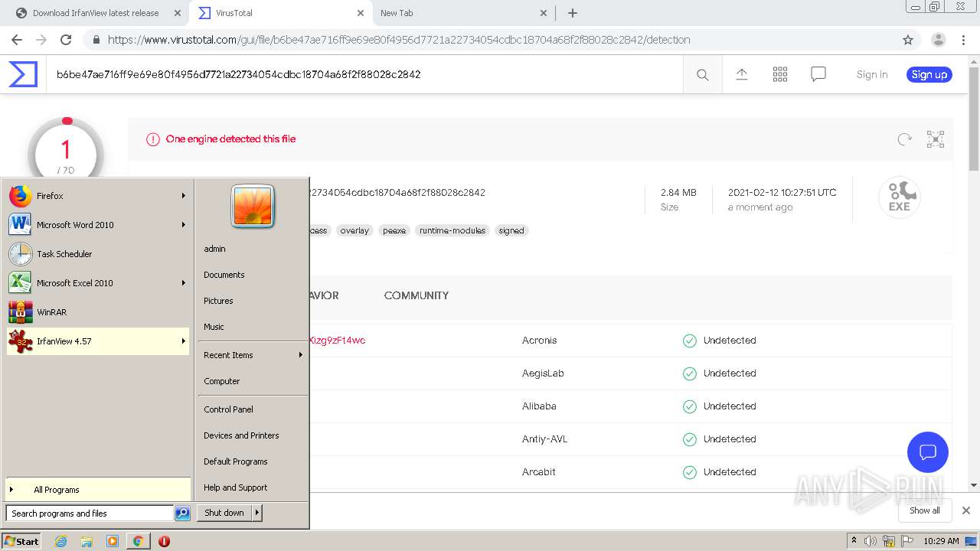Image resolution: width=980 pixels, height=551 pixels.
Task: Open admin user folder
Action: tap(214, 249)
